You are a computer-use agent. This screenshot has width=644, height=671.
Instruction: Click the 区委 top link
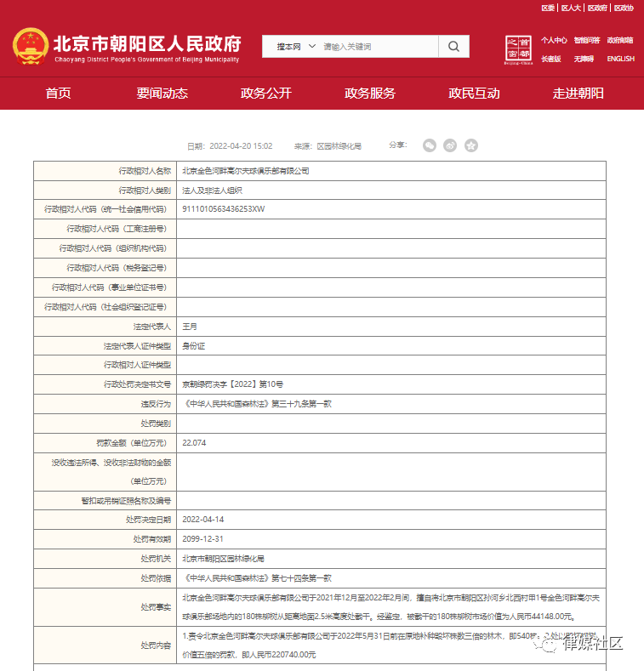[x=548, y=8]
